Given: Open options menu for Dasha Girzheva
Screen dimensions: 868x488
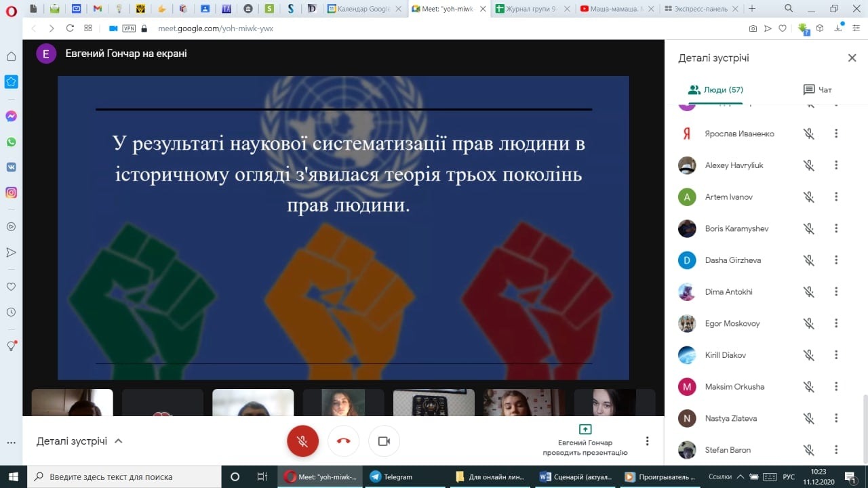Looking at the screenshot, I should tap(836, 260).
